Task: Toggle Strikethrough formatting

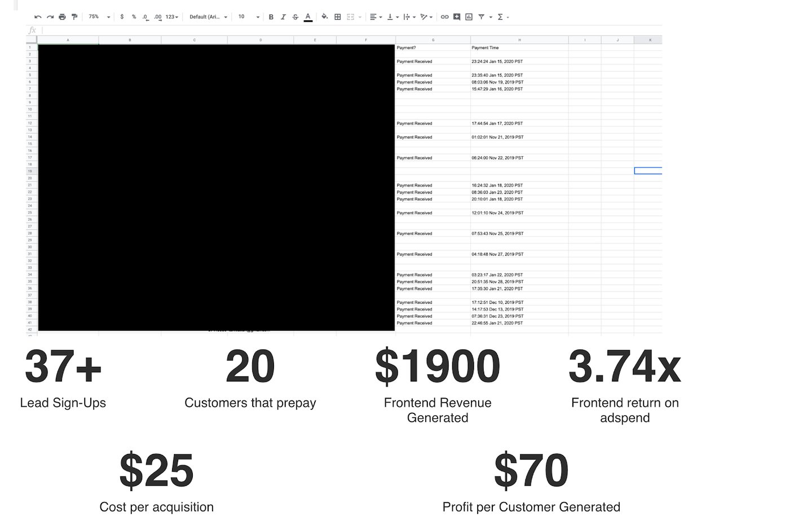Action: pos(295,17)
